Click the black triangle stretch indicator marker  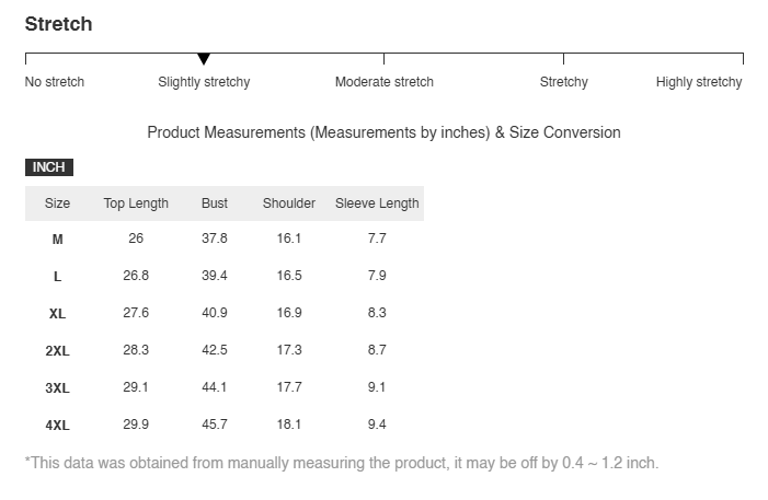coord(204,60)
